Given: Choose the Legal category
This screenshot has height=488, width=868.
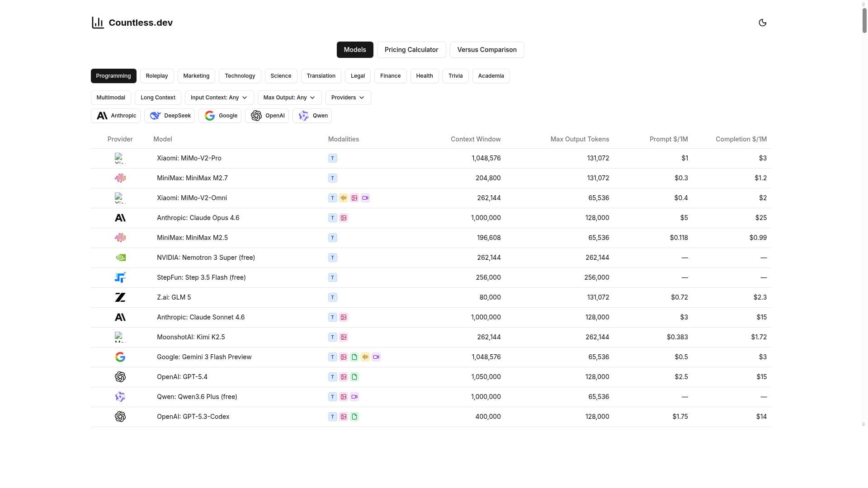Looking at the screenshot, I should pos(358,76).
